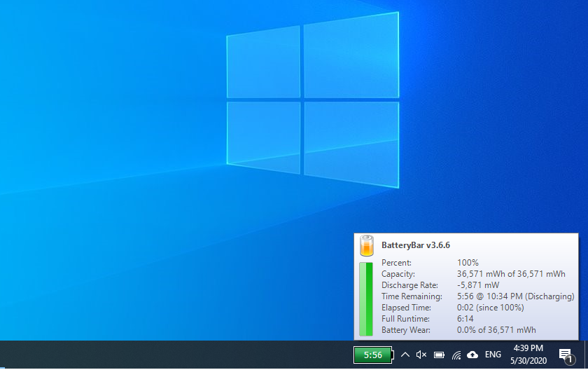This screenshot has height=370, width=588.
Task: Open the clock showing 4:39 PM
Action: [x=528, y=355]
